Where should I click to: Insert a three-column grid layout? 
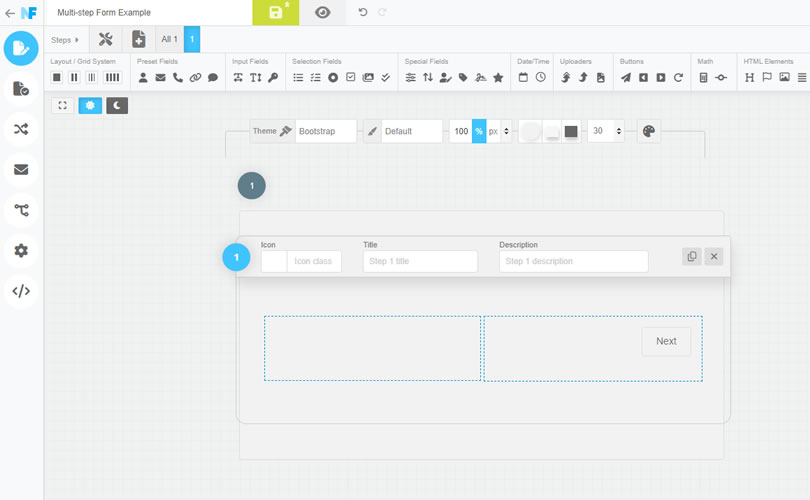92,77
